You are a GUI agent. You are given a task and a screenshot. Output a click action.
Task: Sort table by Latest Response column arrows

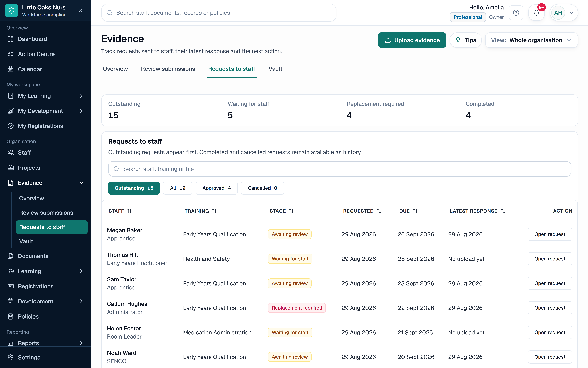tap(503, 211)
